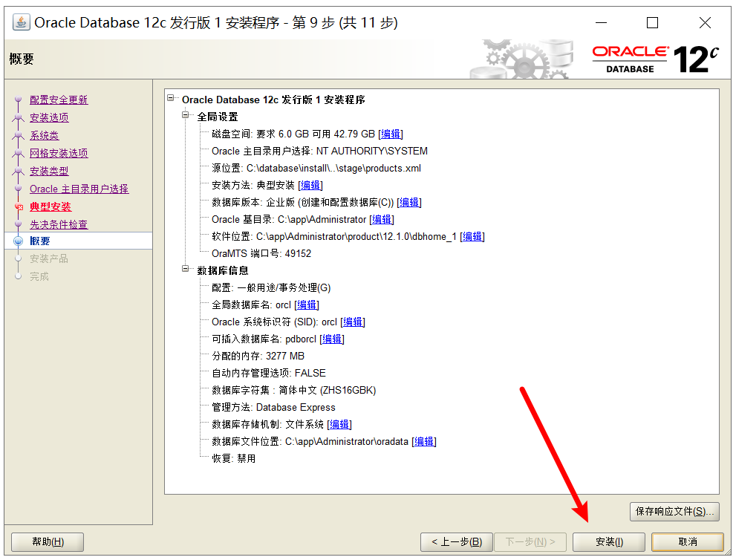Edit the 软件位置 path
Image resolution: width=736 pixels, height=560 pixels.
click(x=472, y=236)
